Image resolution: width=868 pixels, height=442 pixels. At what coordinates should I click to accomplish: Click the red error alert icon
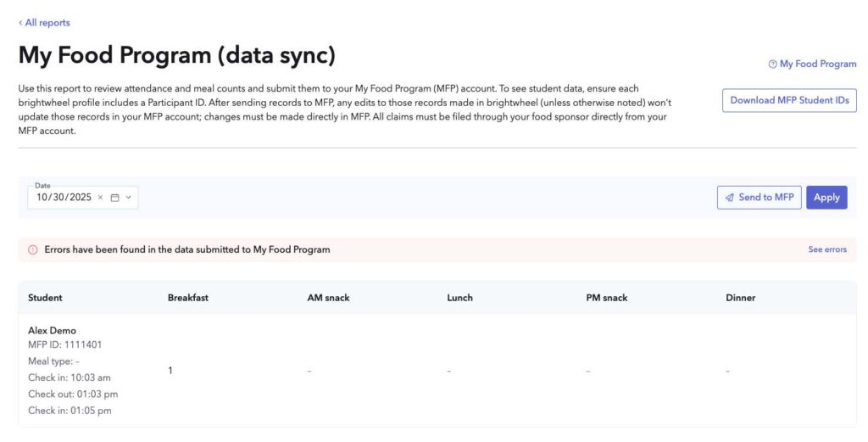33,250
